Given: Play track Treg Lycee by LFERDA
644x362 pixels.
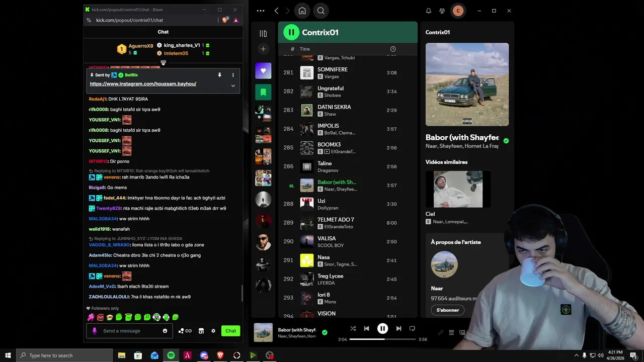Looking at the screenshot, I should (x=348, y=279).
